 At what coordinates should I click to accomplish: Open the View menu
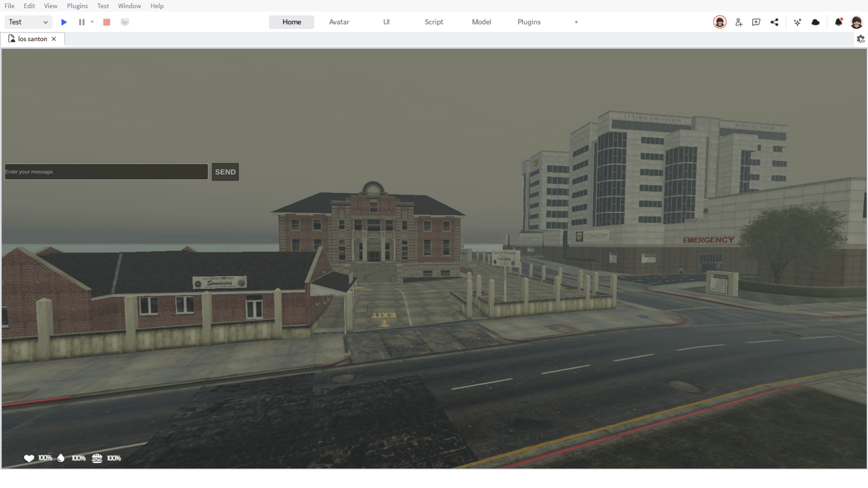click(x=51, y=6)
